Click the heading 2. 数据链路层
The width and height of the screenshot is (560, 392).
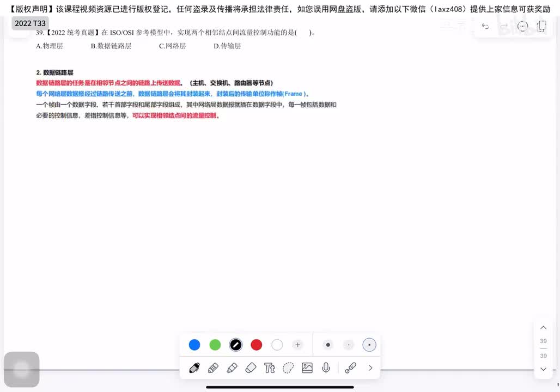pos(54,72)
